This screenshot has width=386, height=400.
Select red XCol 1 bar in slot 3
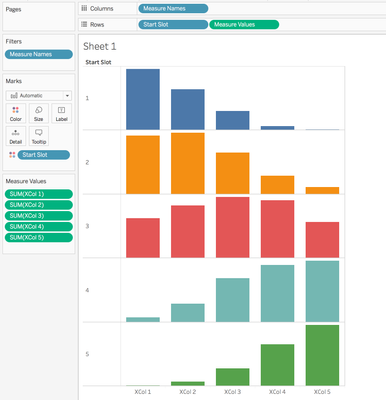pyautogui.click(x=143, y=238)
